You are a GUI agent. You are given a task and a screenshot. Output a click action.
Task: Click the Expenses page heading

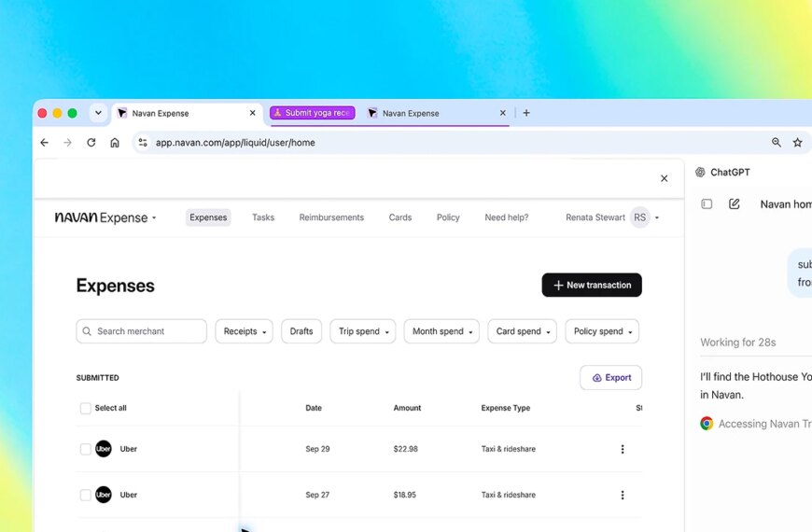[115, 286]
